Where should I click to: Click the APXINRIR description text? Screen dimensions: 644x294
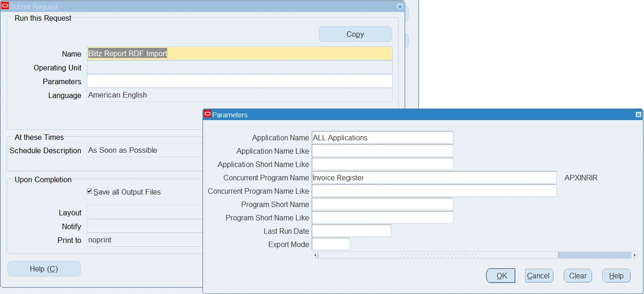[x=581, y=178]
